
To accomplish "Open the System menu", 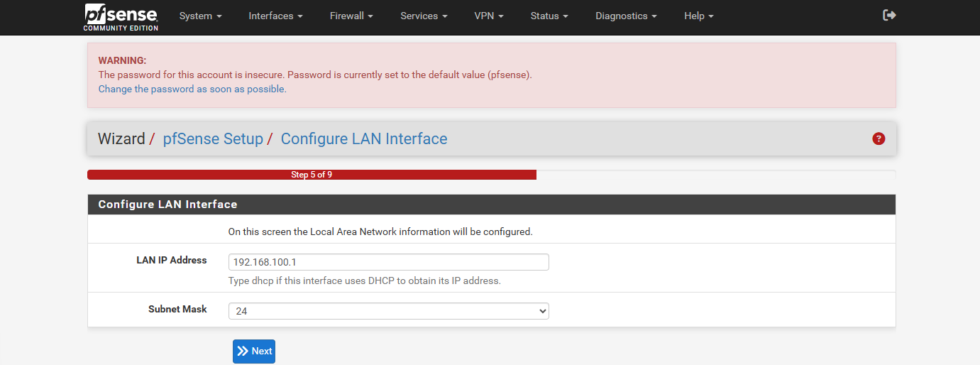I will pyautogui.click(x=200, y=16).
